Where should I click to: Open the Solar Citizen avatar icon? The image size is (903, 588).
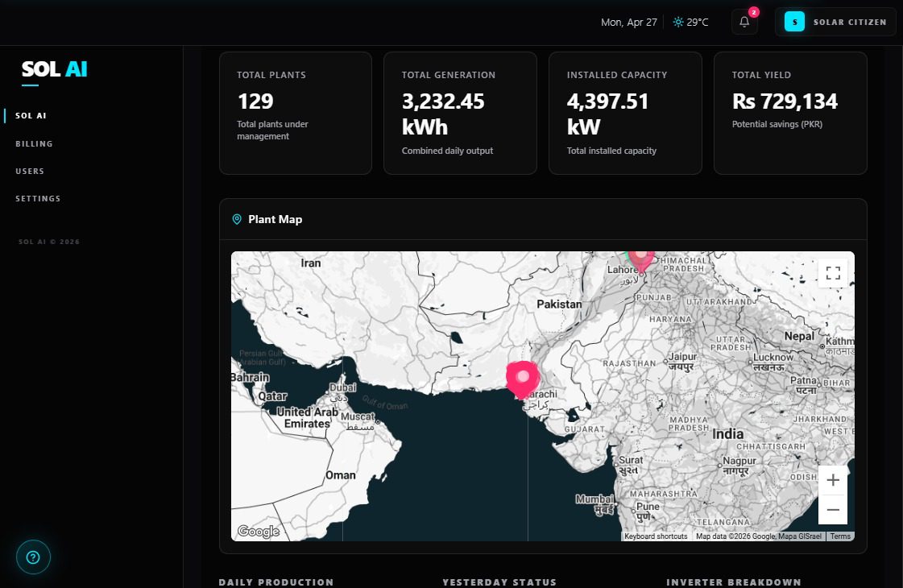point(794,22)
